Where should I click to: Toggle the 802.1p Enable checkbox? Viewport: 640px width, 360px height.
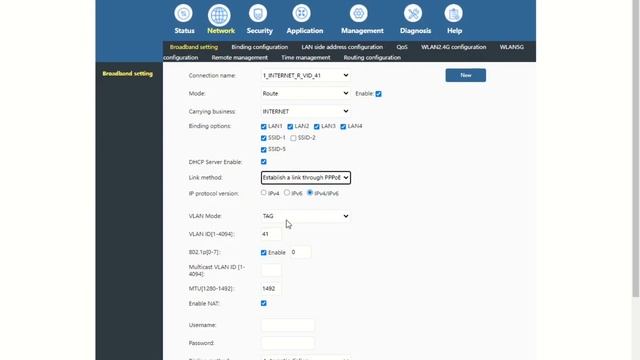coord(264,253)
